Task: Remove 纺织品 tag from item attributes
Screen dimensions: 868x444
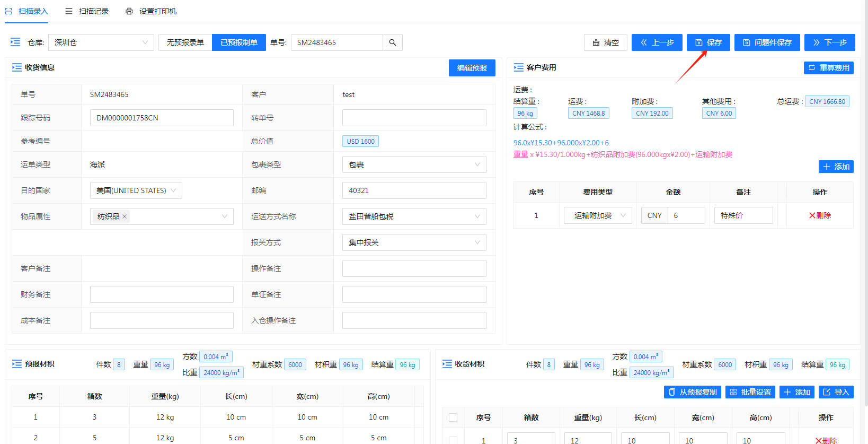Action: pos(125,216)
